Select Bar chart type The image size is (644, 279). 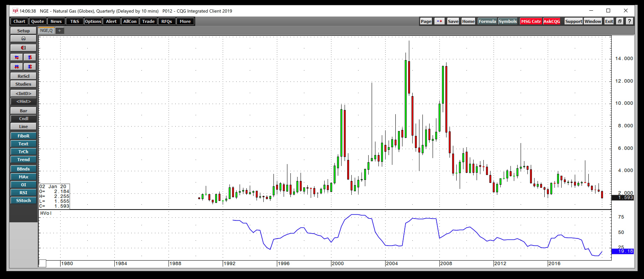tap(23, 111)
